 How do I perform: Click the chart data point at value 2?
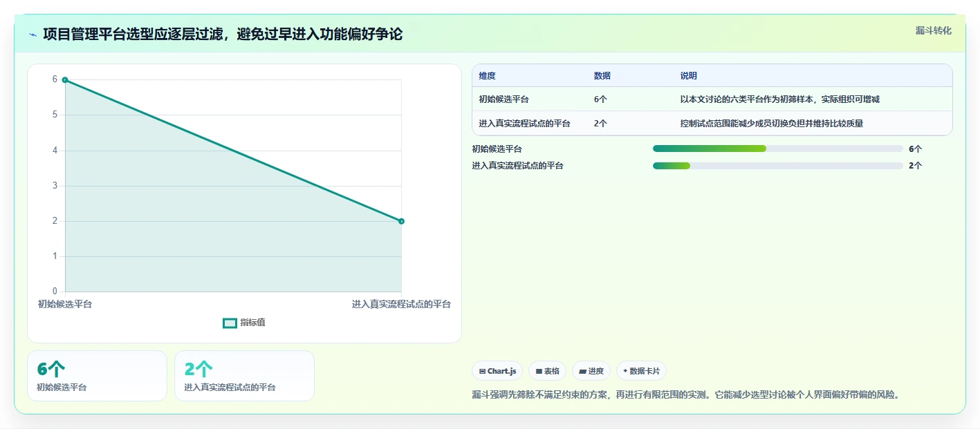401,221
